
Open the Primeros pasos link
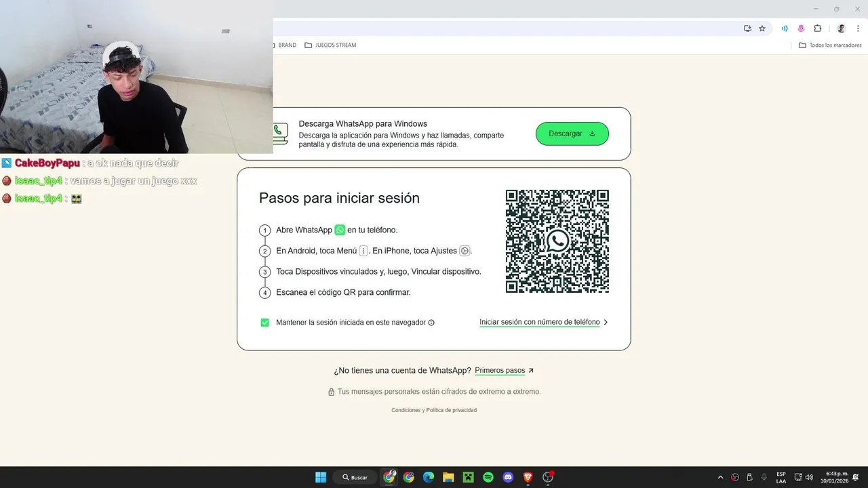coord(500,370)
